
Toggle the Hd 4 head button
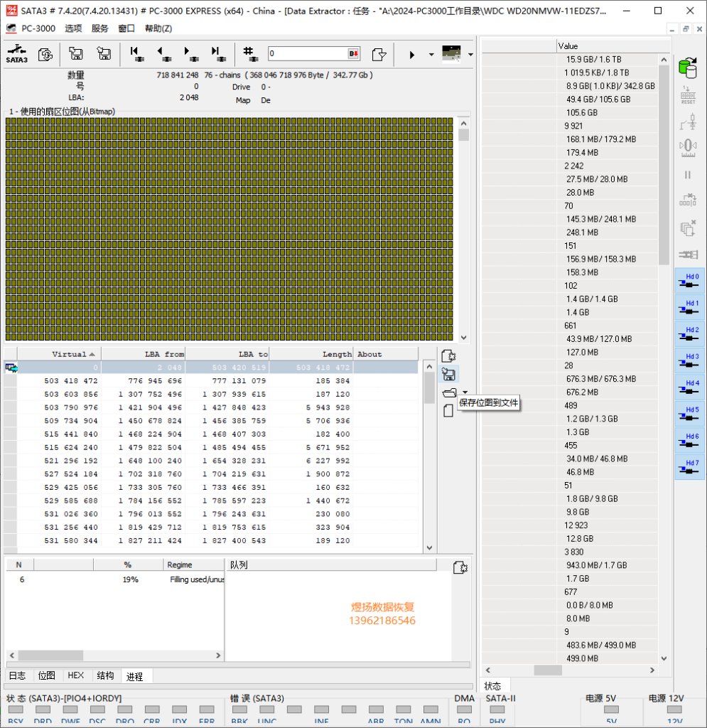[689, 387]
